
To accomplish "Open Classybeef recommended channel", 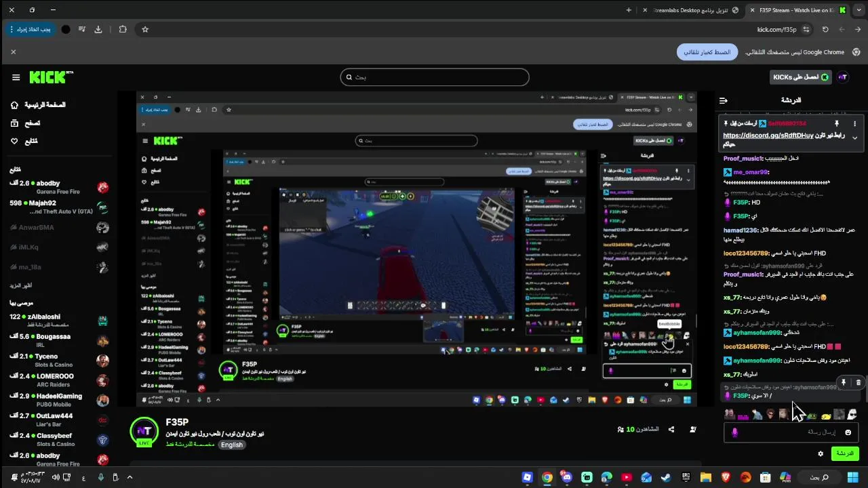I will [58, 440].
